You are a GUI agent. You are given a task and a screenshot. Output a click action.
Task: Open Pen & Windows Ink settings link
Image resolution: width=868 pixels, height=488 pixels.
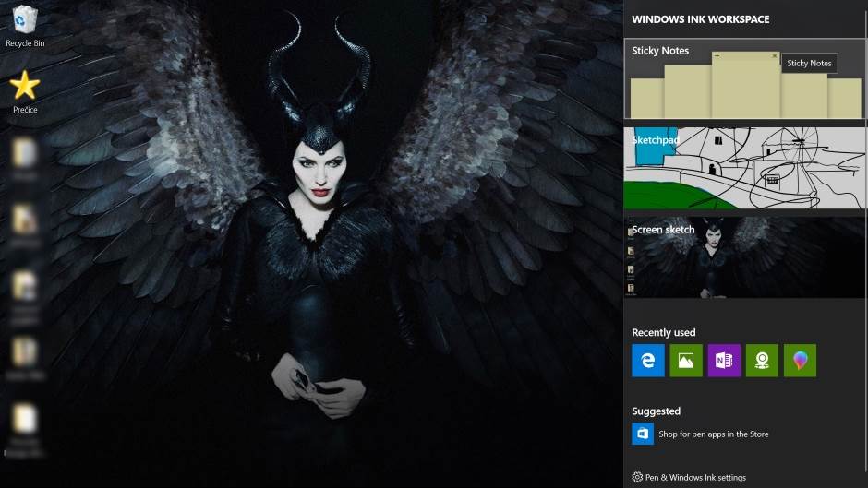pos(695,478)
